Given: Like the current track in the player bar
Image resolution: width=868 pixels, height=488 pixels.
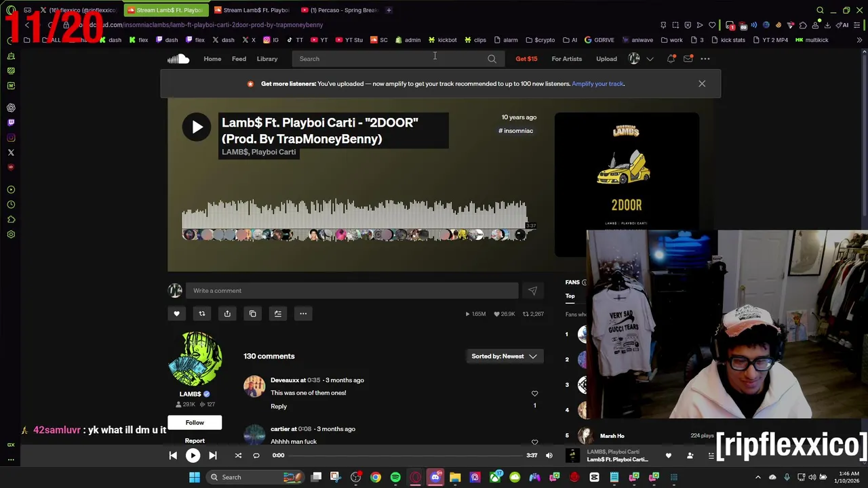Looking at the screenshot, I should tap(668, 456).
